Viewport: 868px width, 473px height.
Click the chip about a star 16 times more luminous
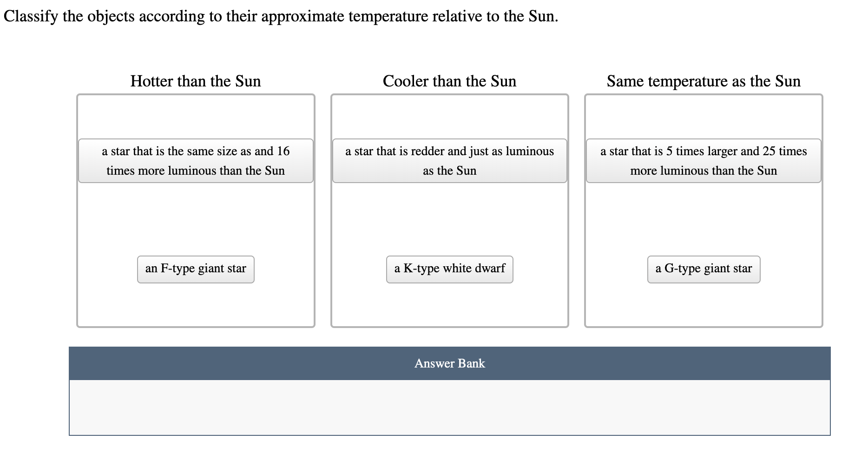pyautogui.click(x=195, y=161)
